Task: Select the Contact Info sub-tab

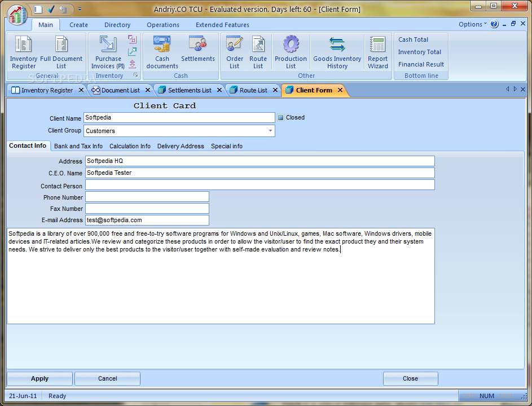Action: pos(28,146)
